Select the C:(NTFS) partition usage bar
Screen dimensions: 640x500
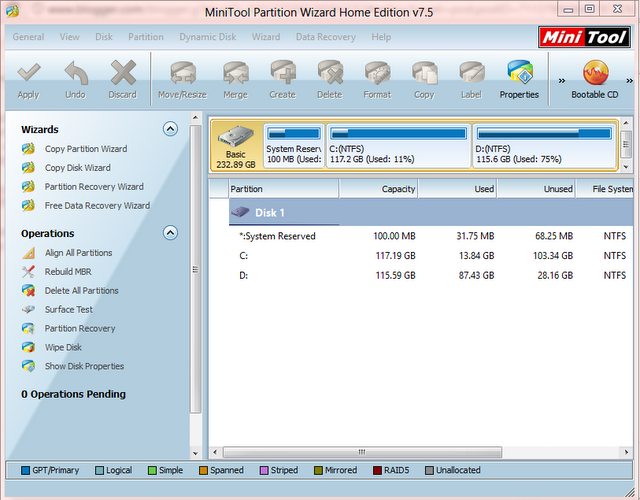pos(398,133)
